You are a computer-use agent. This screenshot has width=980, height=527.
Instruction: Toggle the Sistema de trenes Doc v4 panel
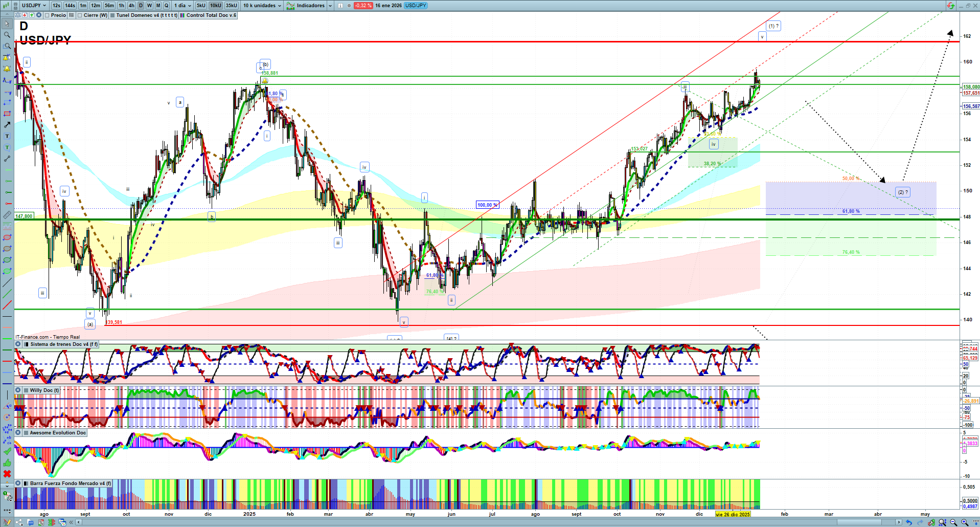coord(27,344)
